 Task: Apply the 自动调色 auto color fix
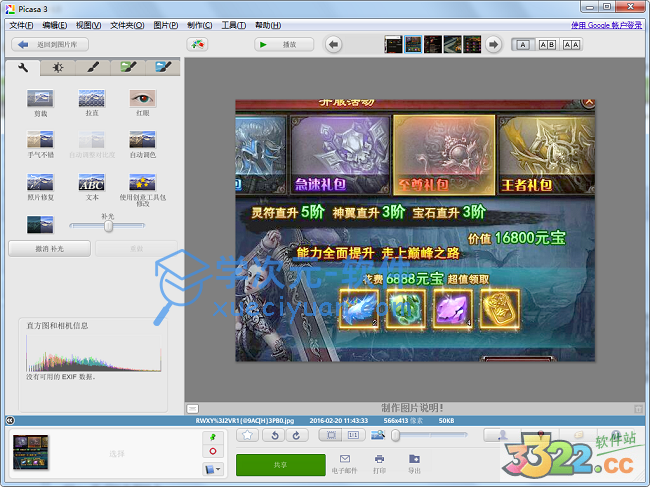click(x=143, y=140)
